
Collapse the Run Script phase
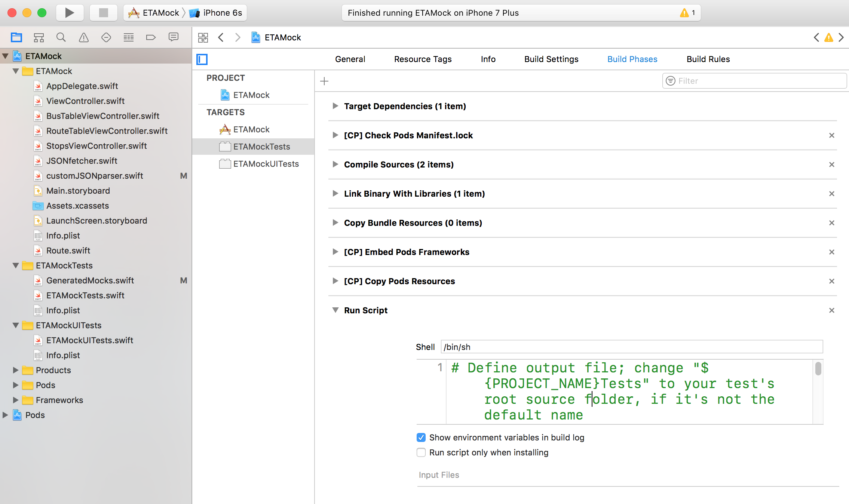point(335,310)
